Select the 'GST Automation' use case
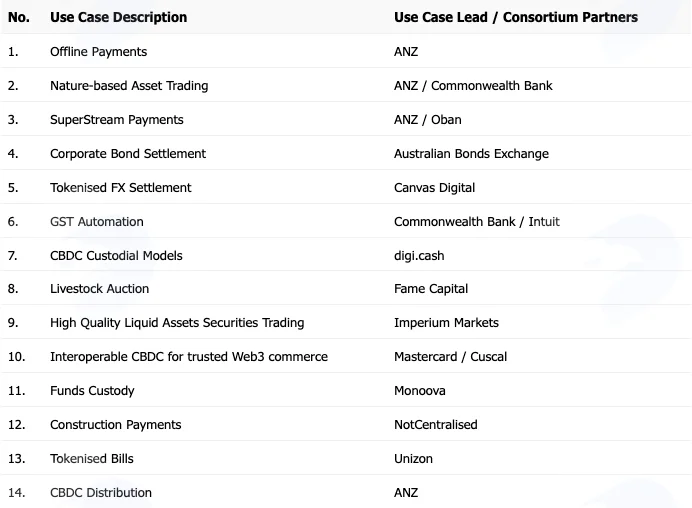 (x=97, y=222)
